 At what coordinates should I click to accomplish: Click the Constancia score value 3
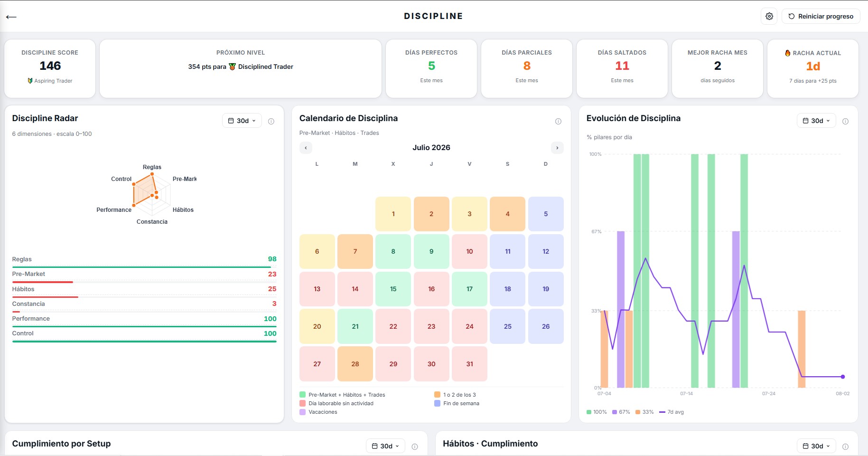click(x=274, y=304)
